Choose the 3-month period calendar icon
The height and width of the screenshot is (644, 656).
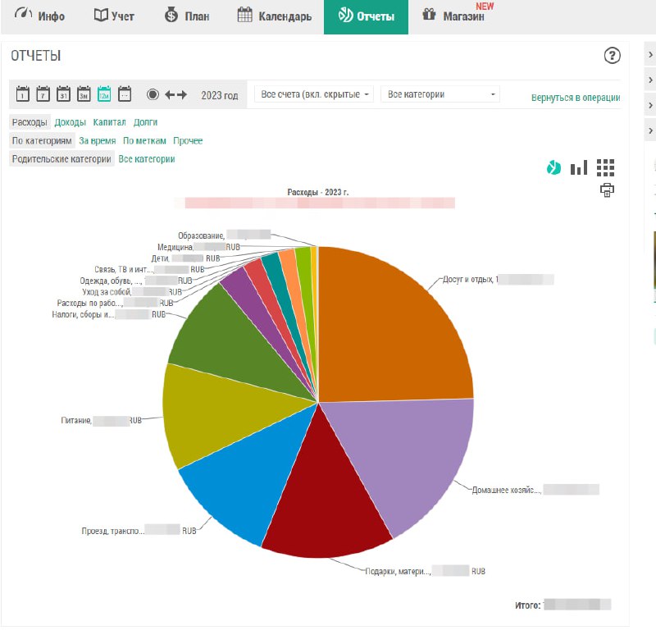[x=84, y=94]
